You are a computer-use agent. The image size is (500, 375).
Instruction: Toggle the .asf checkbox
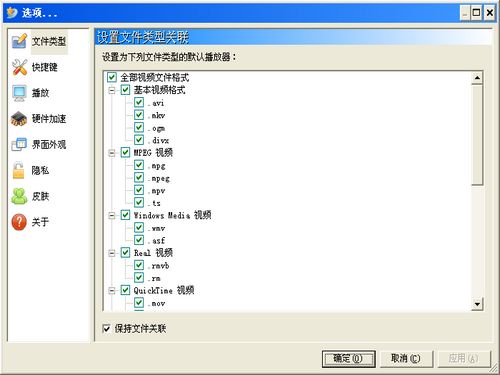[139, 240]
